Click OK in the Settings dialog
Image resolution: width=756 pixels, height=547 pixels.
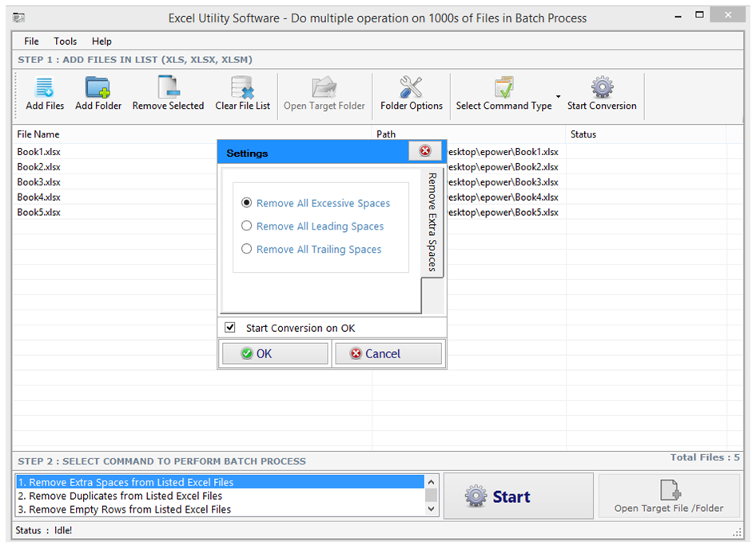point(275,353)
